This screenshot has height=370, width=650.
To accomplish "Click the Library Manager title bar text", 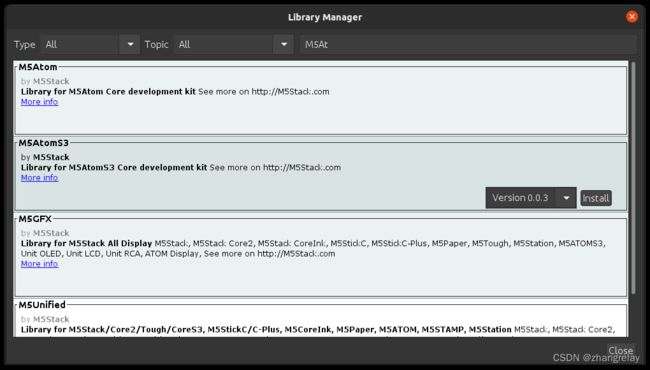I will [x=325, y=17].
